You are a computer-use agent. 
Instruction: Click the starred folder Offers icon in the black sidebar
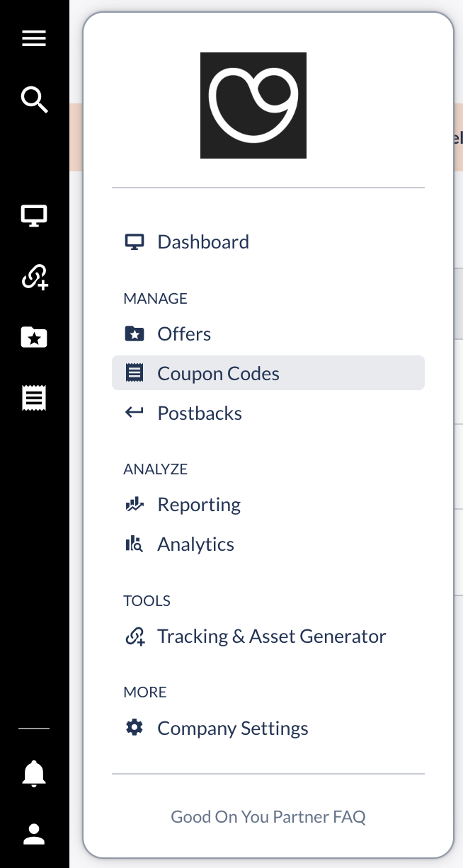tap(34, 337)
